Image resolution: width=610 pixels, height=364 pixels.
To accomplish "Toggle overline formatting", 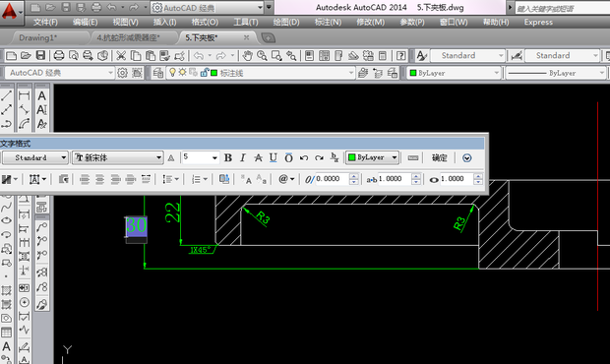I will tap(288, 157).
